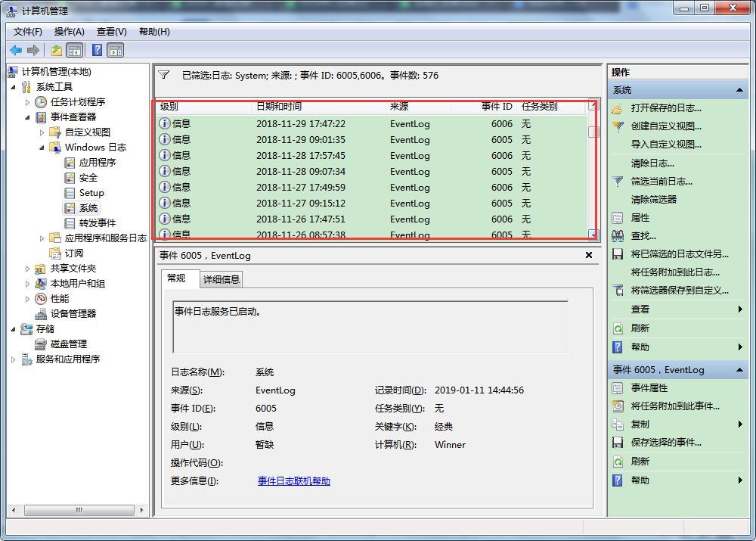
Task: Click the Up one level folder toolbar icon
Action: point(57,51)
